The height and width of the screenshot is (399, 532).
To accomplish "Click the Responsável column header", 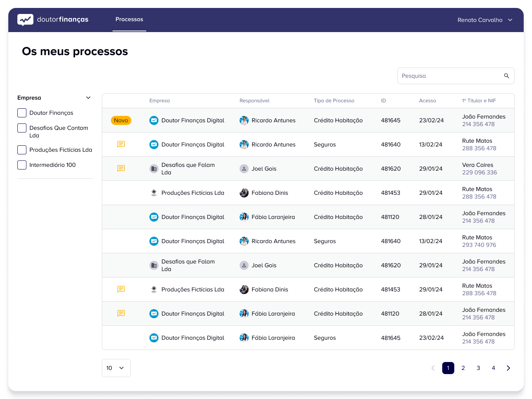I will [255, 101].
